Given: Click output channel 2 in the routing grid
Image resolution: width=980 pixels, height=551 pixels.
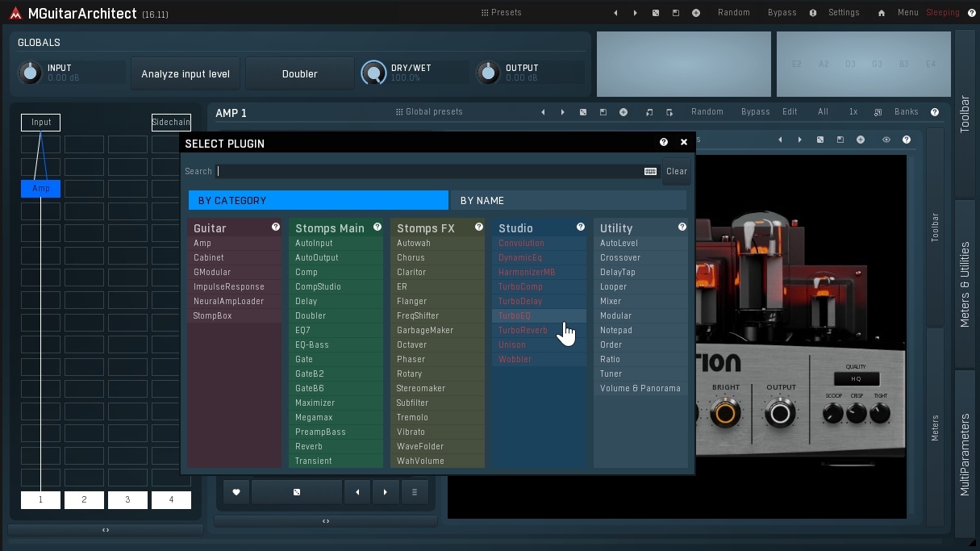Looking at the screenshot, I should point(84,500).
